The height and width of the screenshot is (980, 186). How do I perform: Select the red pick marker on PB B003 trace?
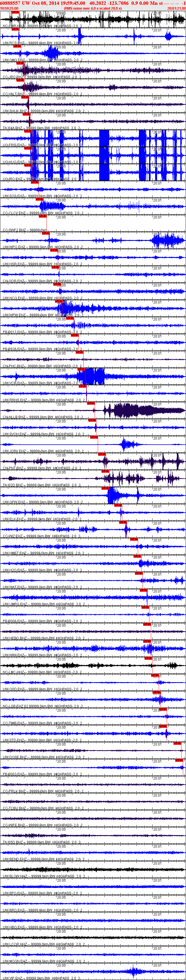tap(179, 760)
